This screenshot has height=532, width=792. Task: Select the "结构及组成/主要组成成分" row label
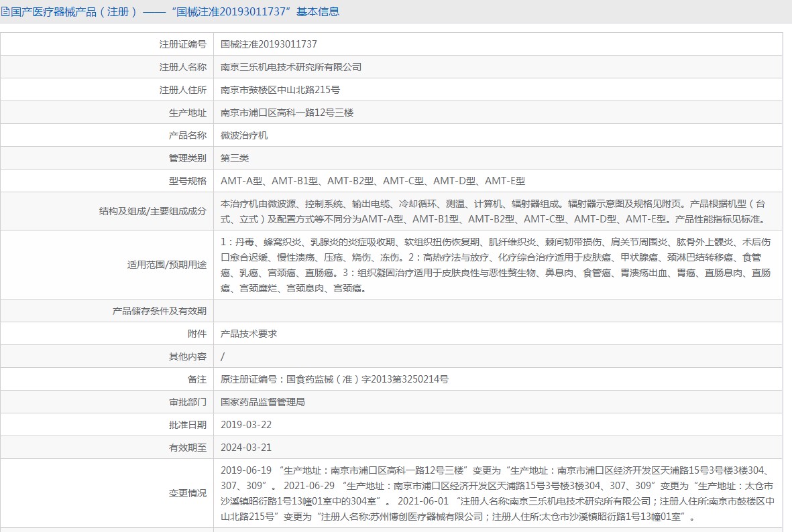point(152,212)
